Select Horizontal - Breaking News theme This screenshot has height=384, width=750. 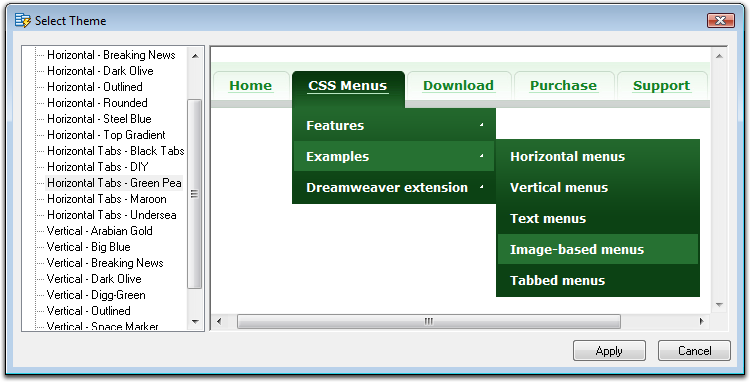coord(111,55)
